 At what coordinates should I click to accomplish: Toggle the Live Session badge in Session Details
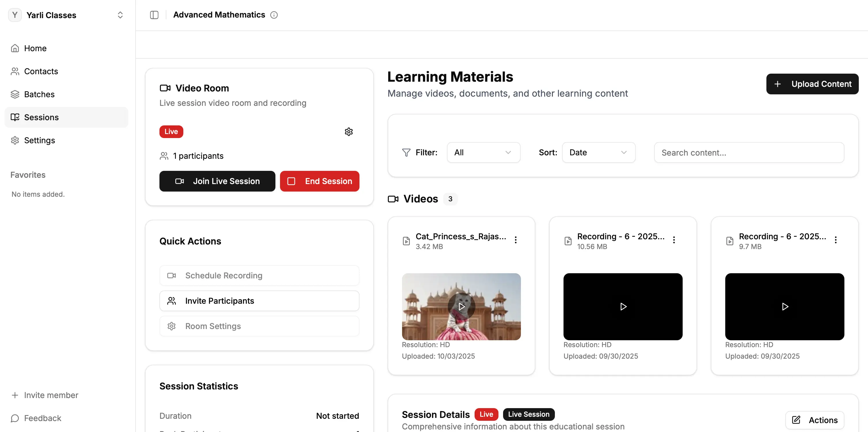[528, 414]
